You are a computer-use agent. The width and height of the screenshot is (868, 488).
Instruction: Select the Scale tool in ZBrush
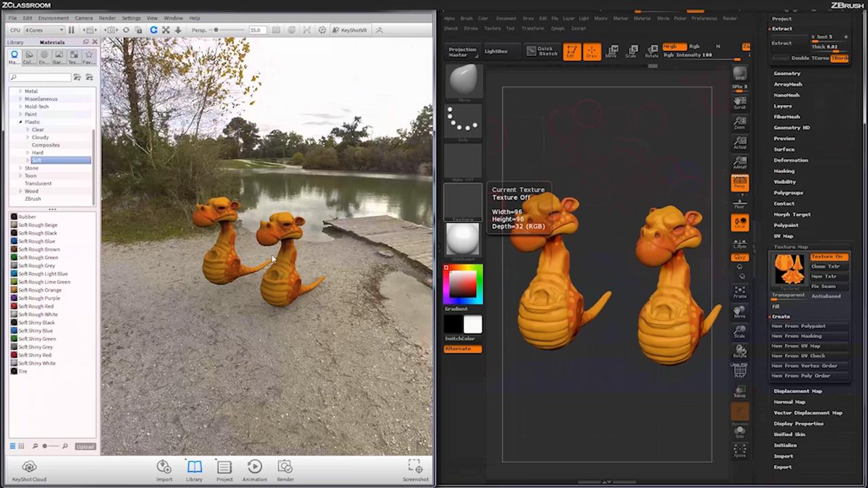point(631,52)
